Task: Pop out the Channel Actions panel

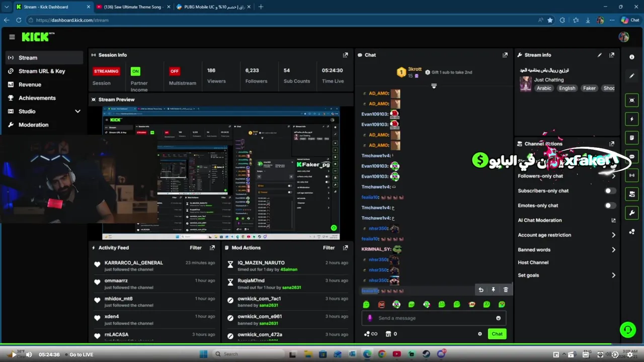Action: (612, 144)
